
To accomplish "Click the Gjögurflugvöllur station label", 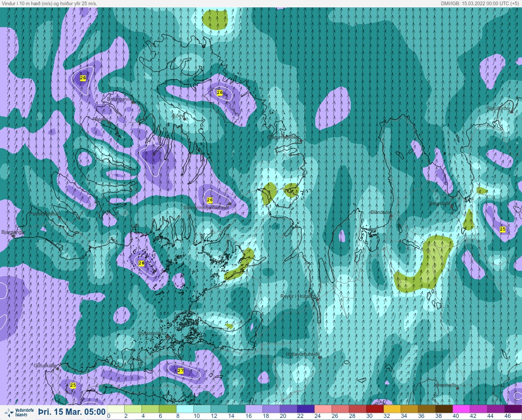I will coord(283,137).
